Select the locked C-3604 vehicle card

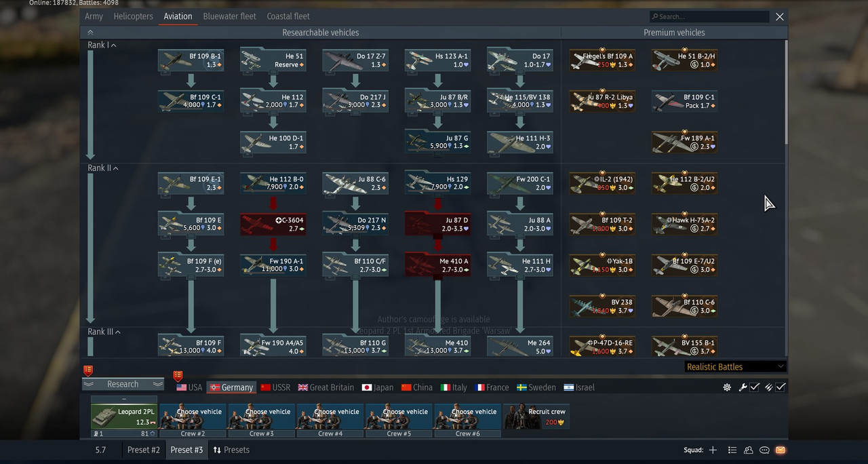pos(273,225)
